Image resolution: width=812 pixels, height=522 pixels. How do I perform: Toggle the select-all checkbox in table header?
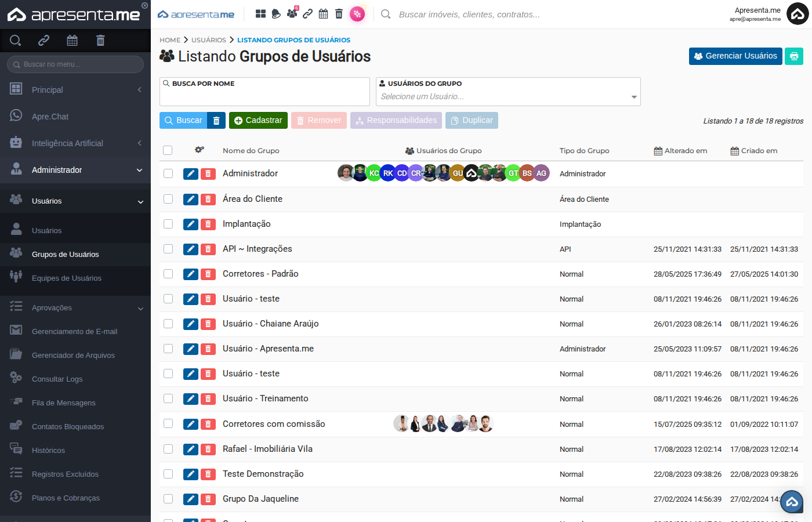pyautogui.click(x=168, y=150)
